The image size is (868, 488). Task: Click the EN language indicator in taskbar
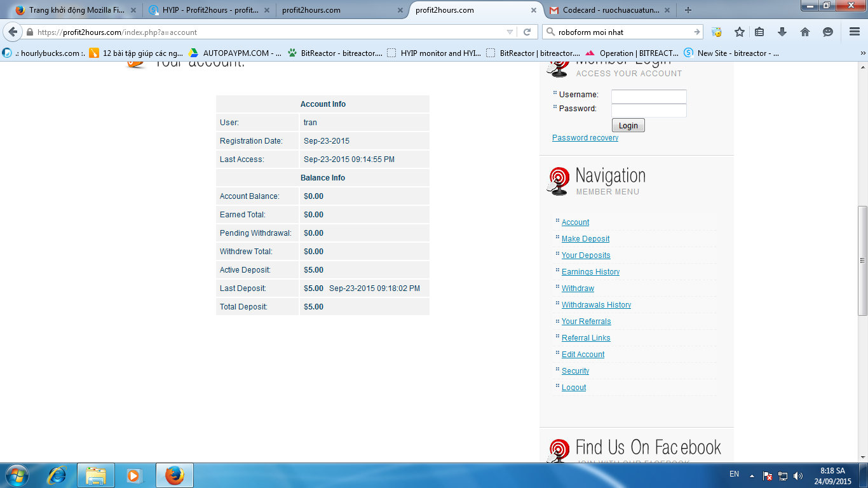click(x=734, y=474)
